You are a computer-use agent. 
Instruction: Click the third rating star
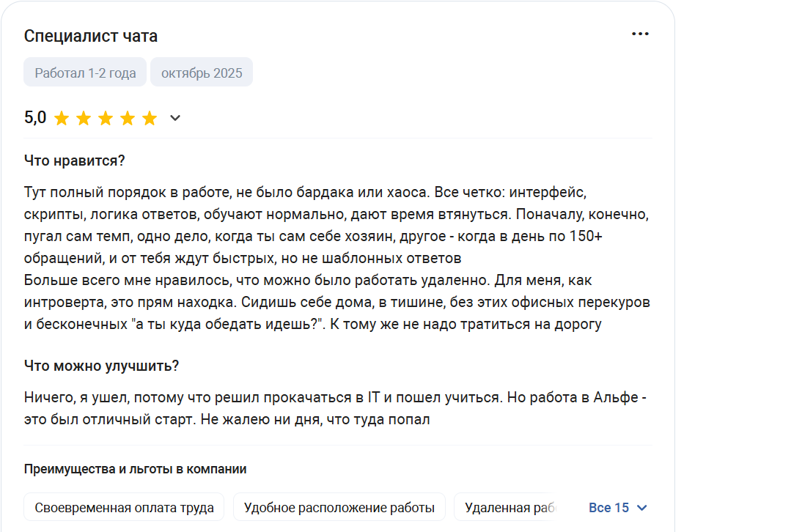[106, 119]
